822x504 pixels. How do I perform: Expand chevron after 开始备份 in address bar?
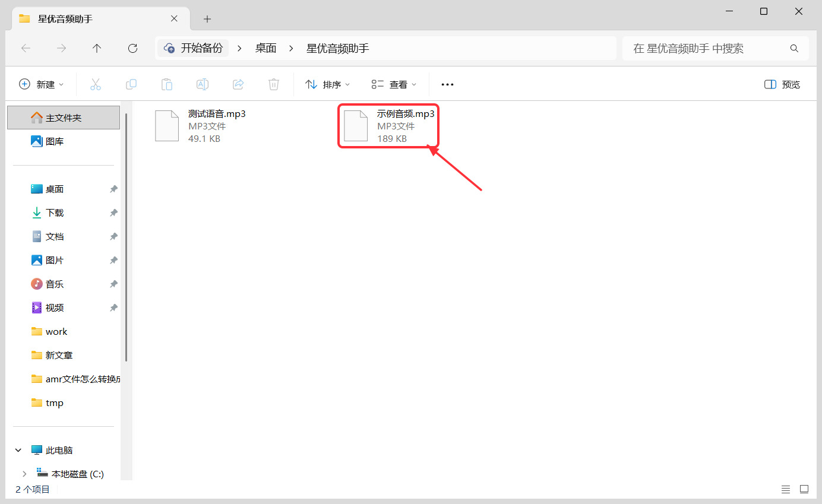click(239, 49)
